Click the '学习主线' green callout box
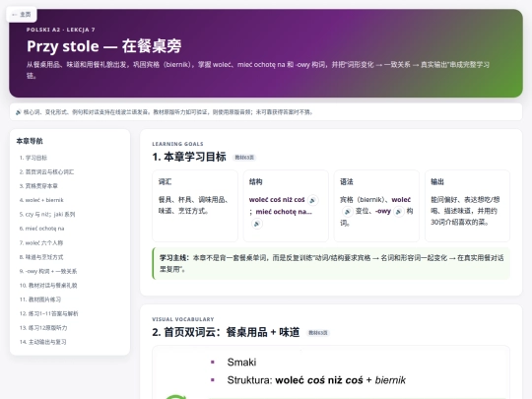 point(331,264)
